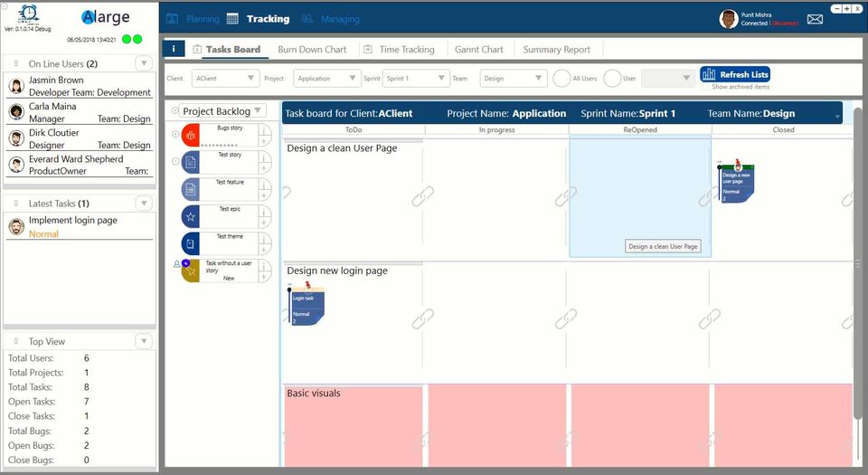
Task: Collapse the On Line Users panel
Action: coord(144,63)
